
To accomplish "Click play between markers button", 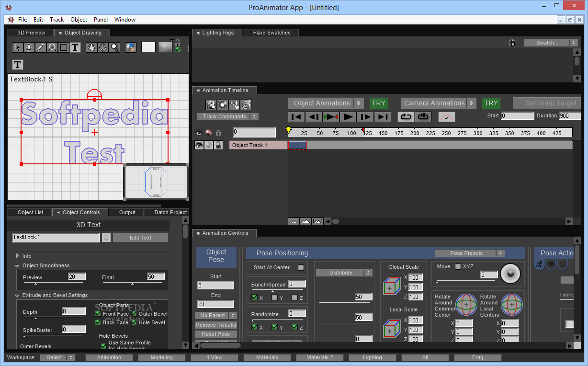I will [x=331, y=117].
